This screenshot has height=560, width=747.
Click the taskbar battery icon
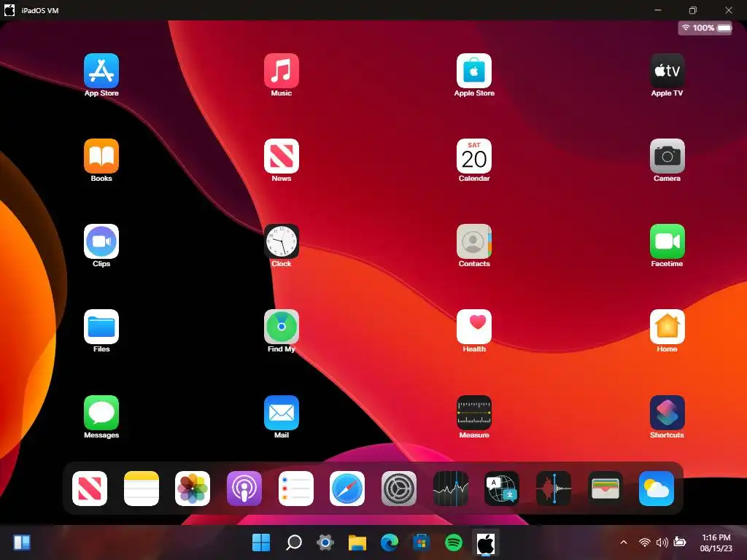coord(680,542)
